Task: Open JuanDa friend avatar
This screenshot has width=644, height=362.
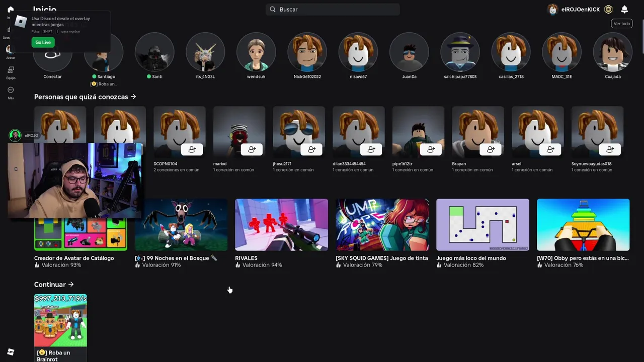Action: tap(409, 52)
